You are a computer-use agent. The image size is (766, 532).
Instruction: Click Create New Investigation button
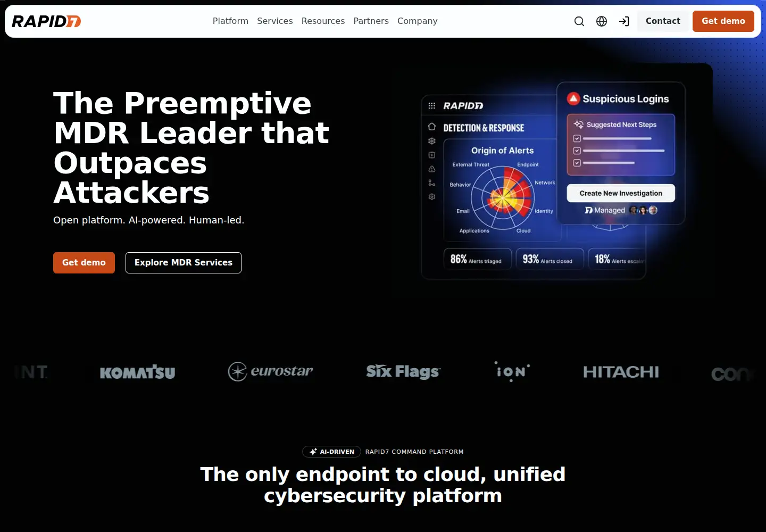tap(621, 193)
